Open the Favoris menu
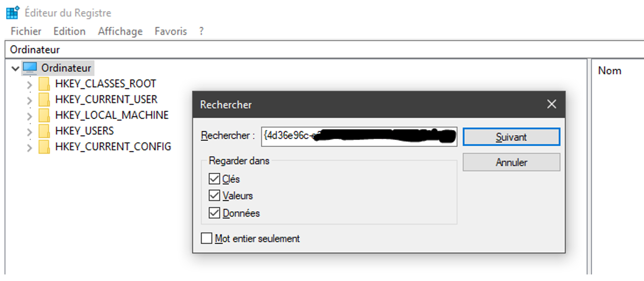 [170, 31]
